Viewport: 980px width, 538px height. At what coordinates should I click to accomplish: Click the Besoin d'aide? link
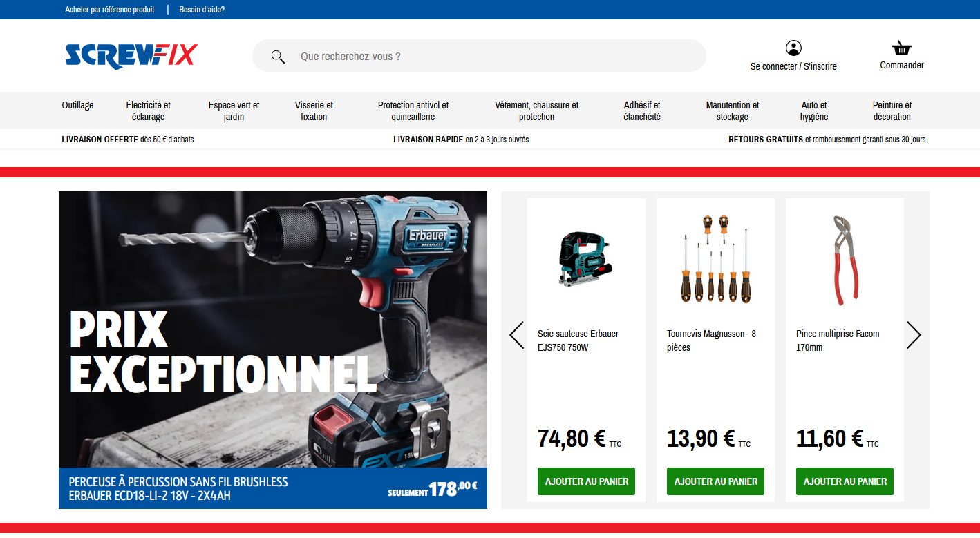[x=201, y=10]
